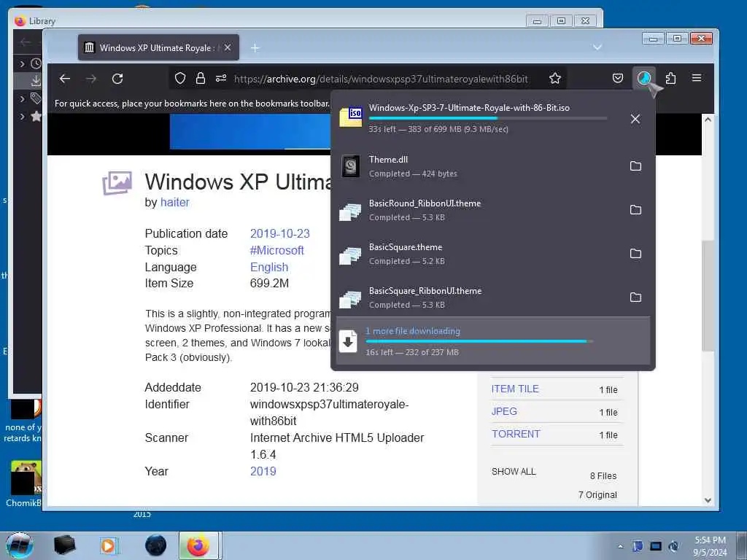Viewport: 747px width, 560px height.
Task: Open JPEG download option
Action: (x=504, y=411)
